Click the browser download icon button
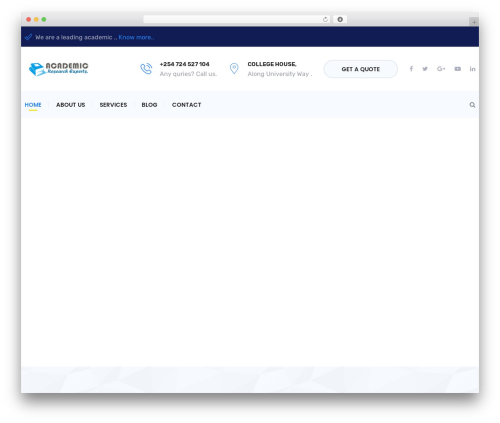Image resolution: width=500 pixels, height=423 pixels. click(340, 19)
